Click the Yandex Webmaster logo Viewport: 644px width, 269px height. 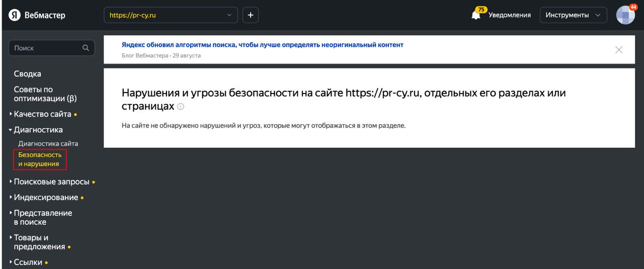[37, 15]
